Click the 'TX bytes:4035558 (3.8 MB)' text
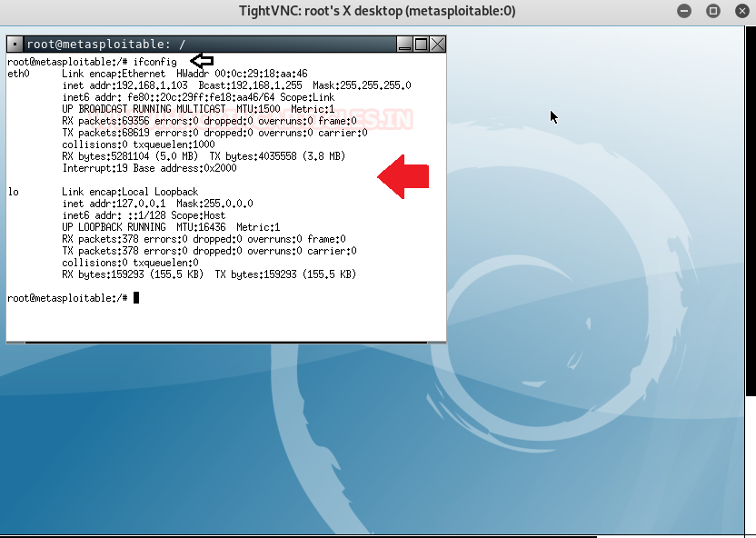The height and width of the screenshot is (538, 756). (277, 156)
